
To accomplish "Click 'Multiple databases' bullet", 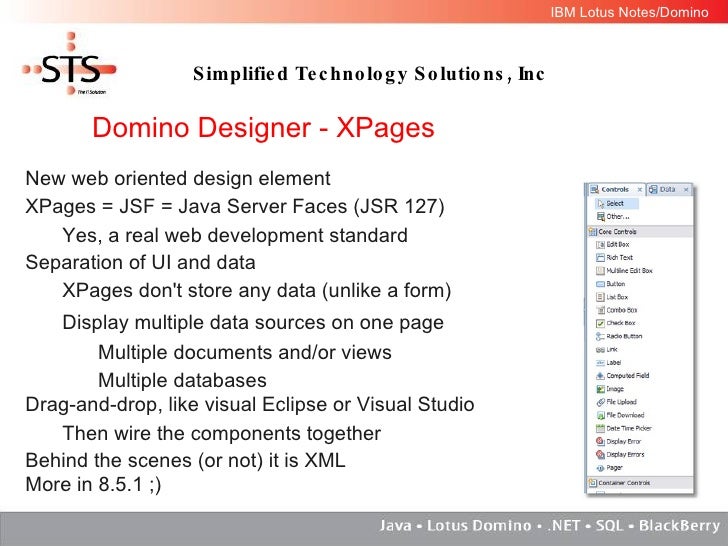I will pyautogui.click(x=182, y=380).
